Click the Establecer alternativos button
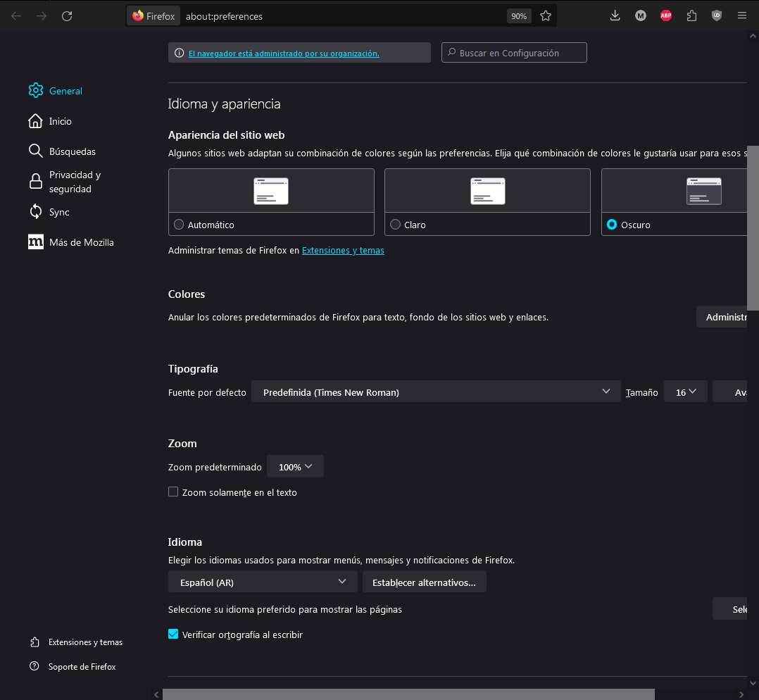This screenshot has width=759, height=700. [424, 582]
